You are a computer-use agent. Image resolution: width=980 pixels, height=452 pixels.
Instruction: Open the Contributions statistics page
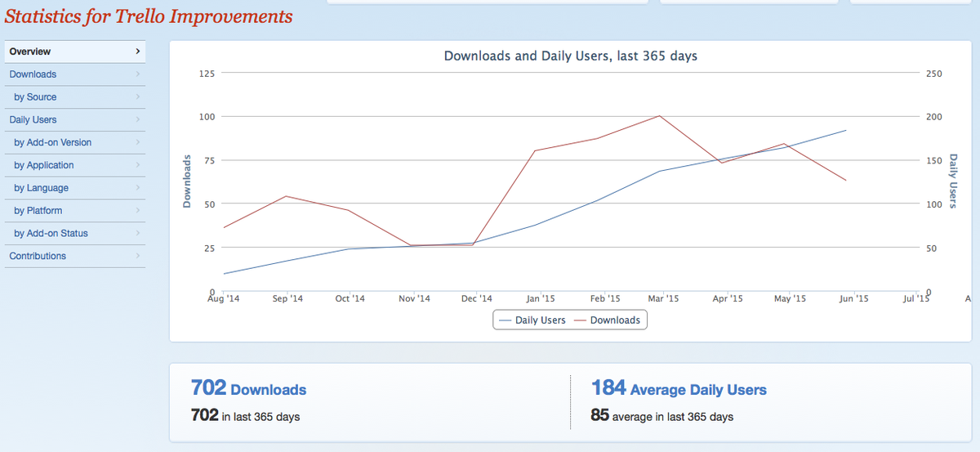(74, 256)
